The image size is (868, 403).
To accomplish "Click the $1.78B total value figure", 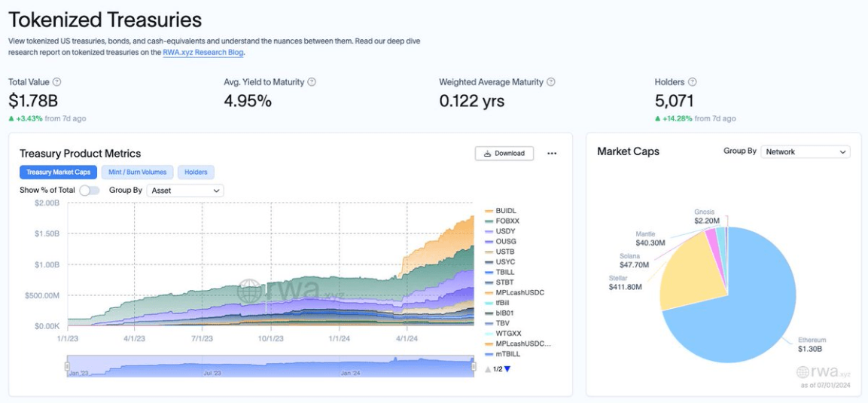I will pyautogui.click(x=33, y=101).
